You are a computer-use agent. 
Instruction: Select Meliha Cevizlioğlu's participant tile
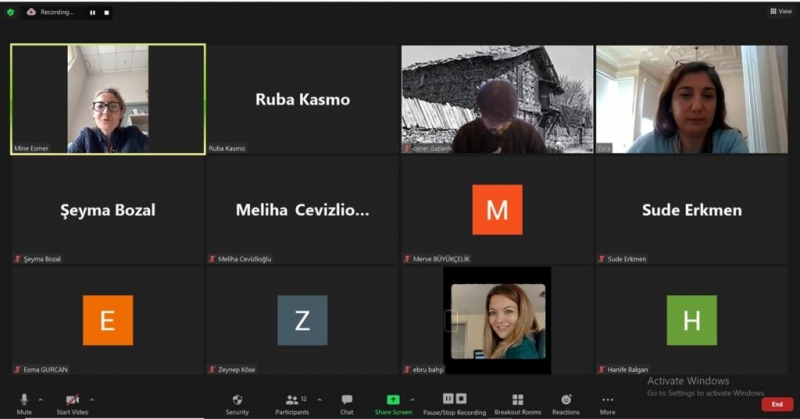click(x=303, y=210)
